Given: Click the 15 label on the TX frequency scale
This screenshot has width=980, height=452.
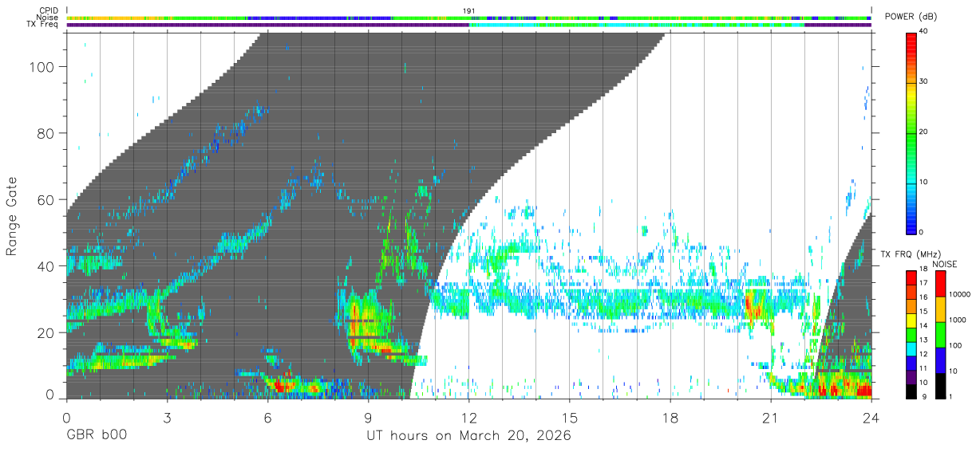Looking at the screenshot, I should coord(923,312).
